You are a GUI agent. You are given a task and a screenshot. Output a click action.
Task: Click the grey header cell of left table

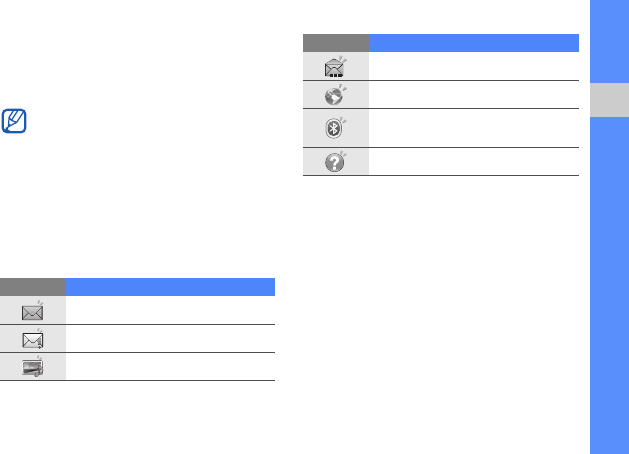click(x=33, y=287)
